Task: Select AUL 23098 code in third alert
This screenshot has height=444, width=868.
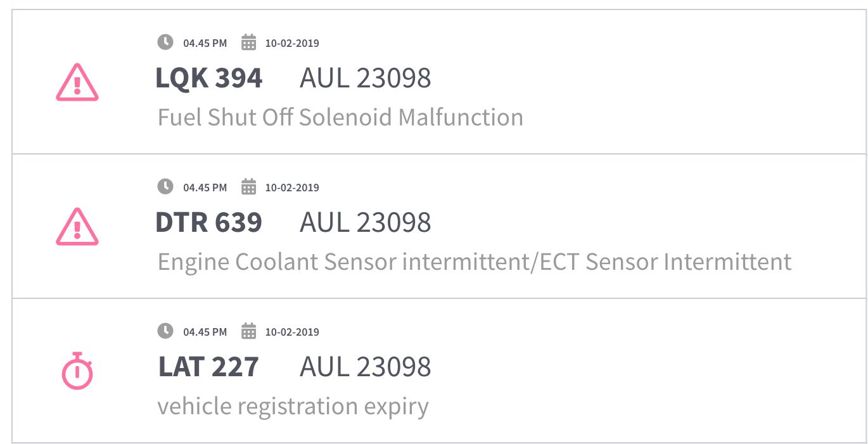Action: [366, 367]
